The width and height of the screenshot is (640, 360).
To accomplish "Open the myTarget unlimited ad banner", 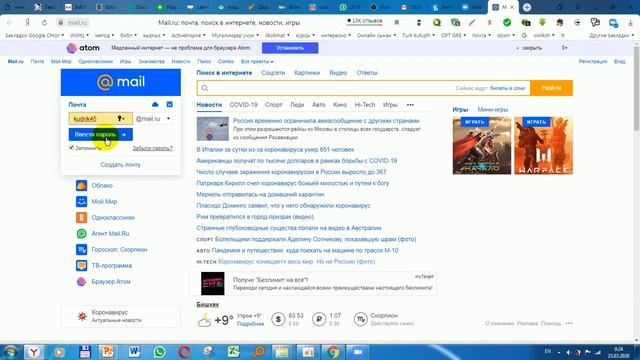I will point(313,283).
